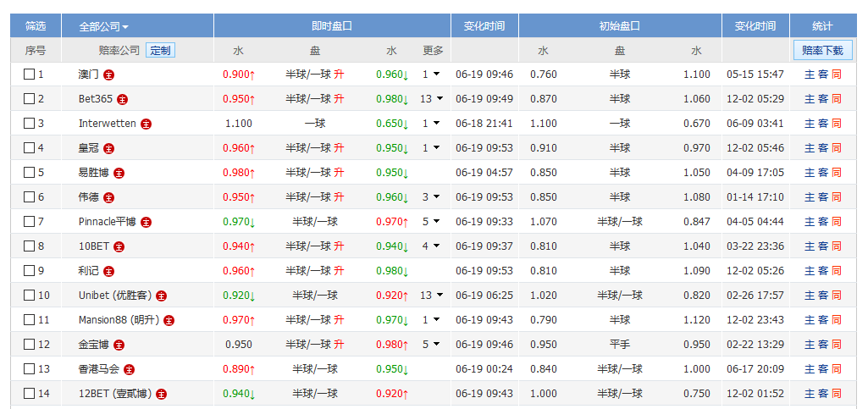
Task: Click red 主 icon beside Unibet (优胜客)
Action: pos(161,296)
